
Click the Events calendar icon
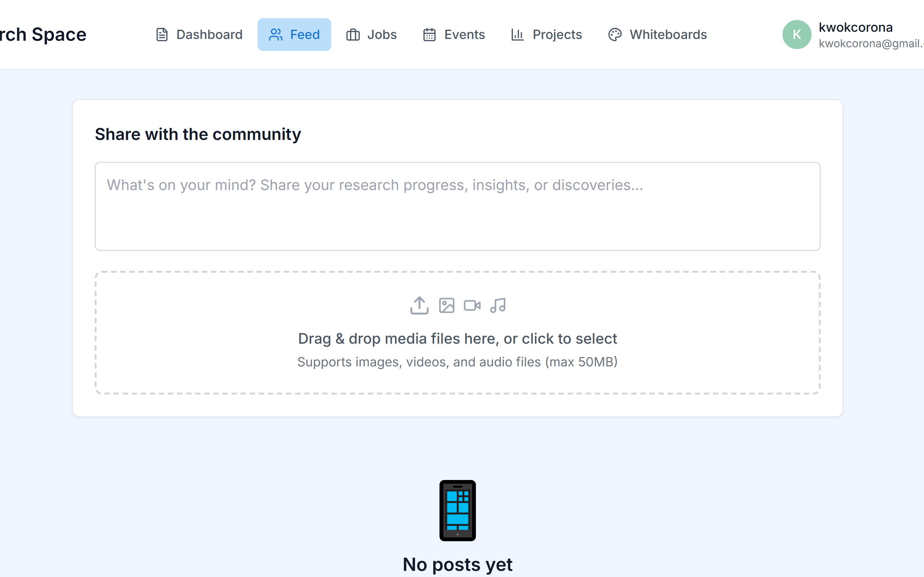[430, 35]
